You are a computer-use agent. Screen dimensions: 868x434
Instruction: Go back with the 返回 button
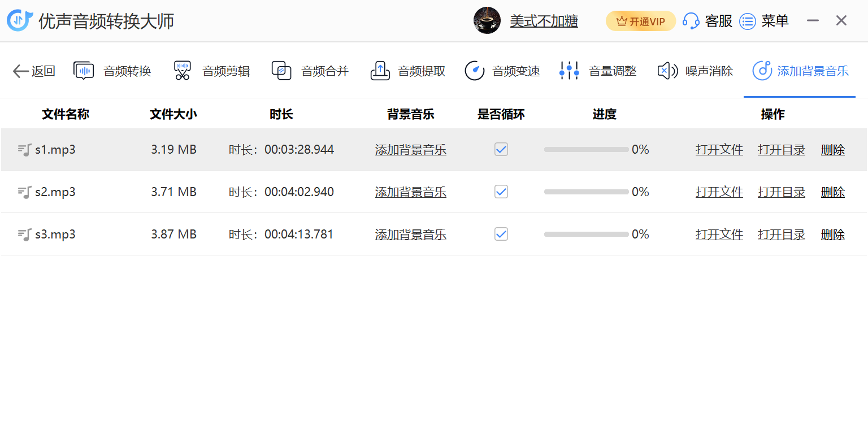(x=34, y=71)
